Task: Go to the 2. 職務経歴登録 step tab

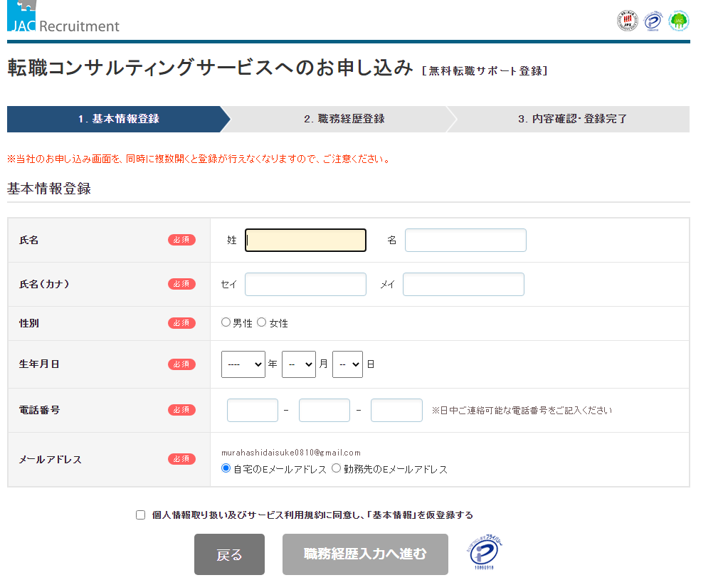Action: (x=344, y=119)
